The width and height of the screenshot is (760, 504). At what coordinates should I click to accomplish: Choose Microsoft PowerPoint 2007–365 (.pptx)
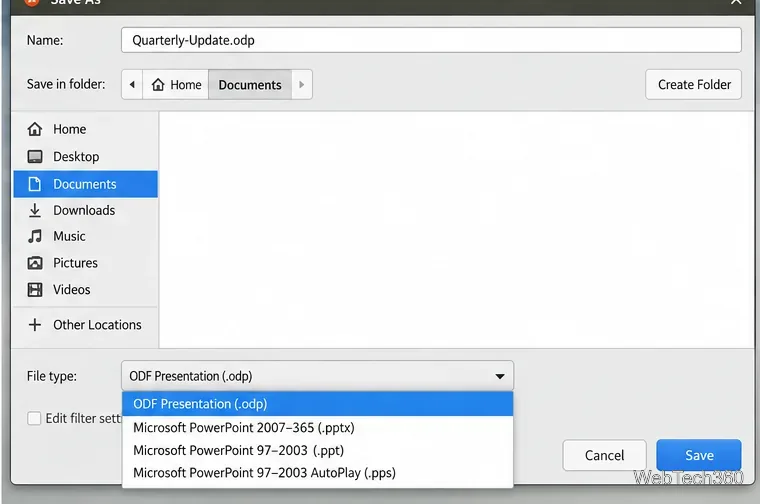(317, 427)
